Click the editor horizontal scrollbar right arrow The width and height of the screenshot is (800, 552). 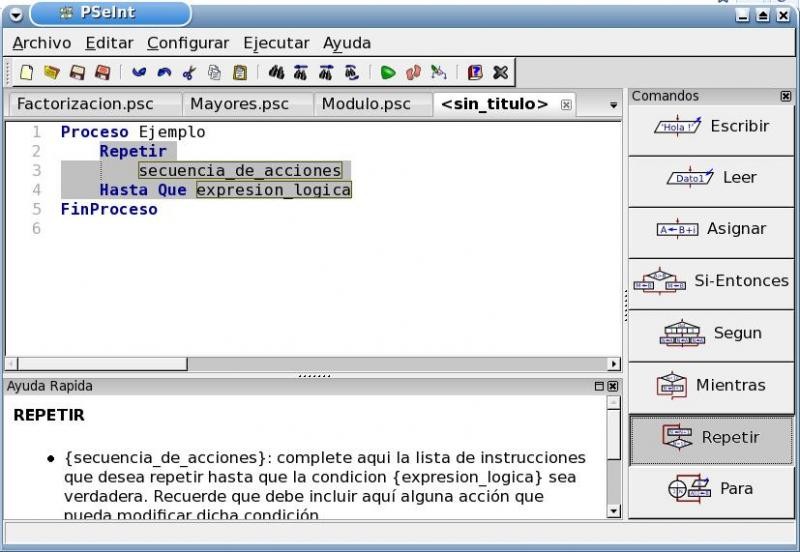(x=614, y=364)
